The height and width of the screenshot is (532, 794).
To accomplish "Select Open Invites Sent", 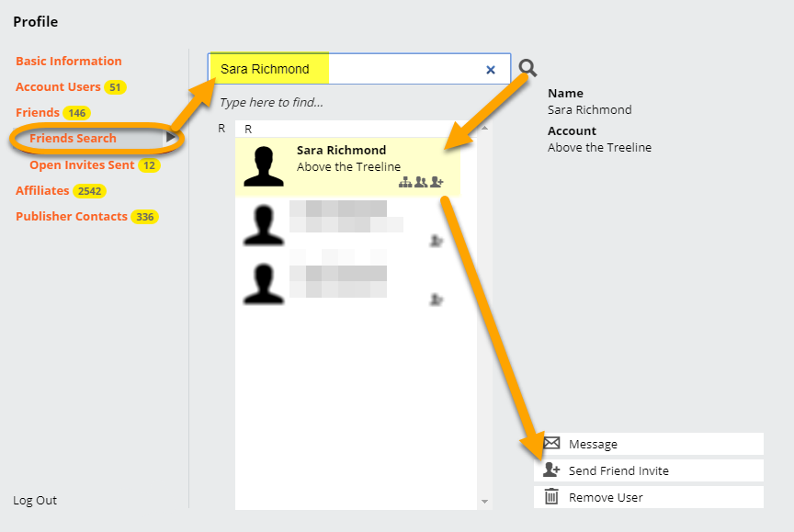I will pyautogui.click(x=82, y=165).
